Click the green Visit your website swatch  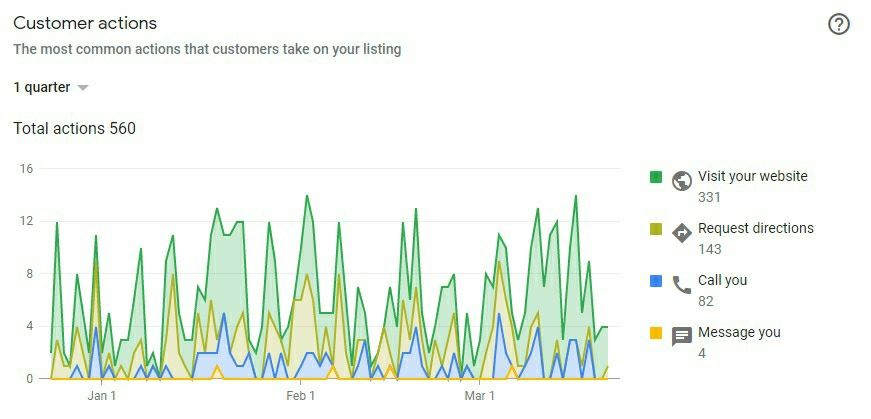pyautogui.click(x=656, y=177)
